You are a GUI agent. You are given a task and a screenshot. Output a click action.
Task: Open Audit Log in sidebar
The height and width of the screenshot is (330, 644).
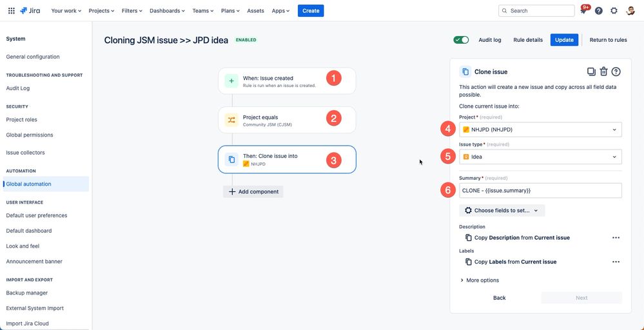click(x=17, y=88)
